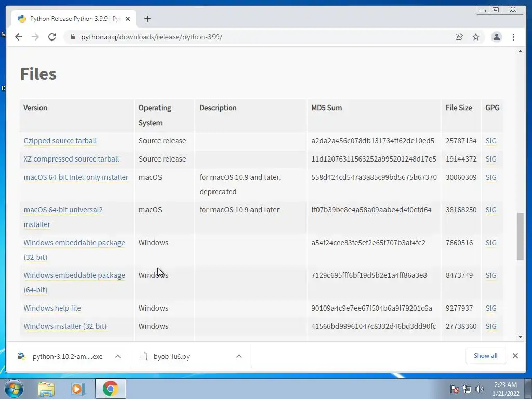Open volume speaker icon in tray
The image size is (532, 399).
(x=479, y=389)
